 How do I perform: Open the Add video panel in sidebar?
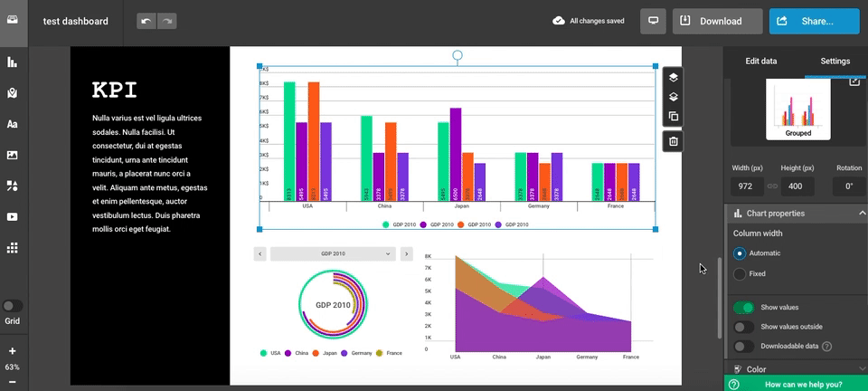[x=13, y=216]
